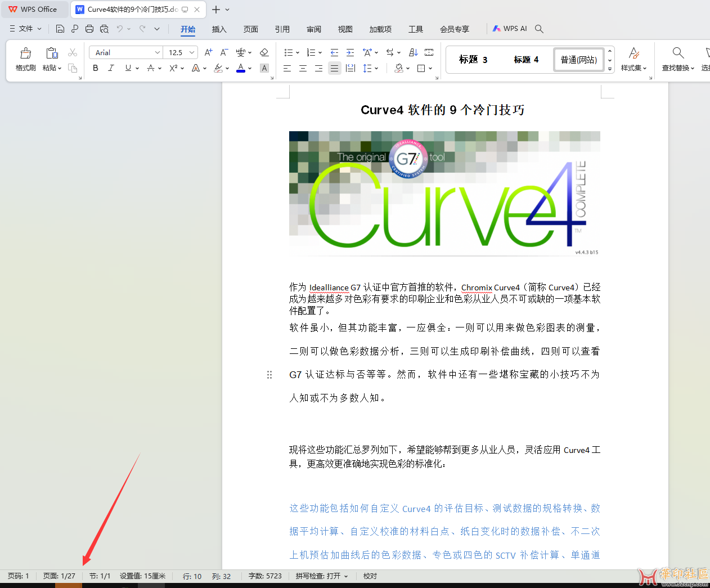The image size is (710, 588).
Task: Click the Paste (粘贴) clipboard icon
Action: point(52,53)
